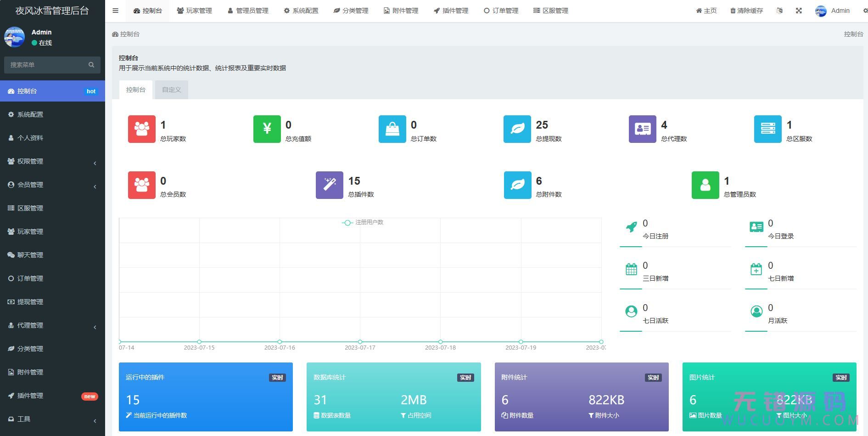Focus the 搜索菜单 search field
The image size is (868, 436).
coord(46,65)
